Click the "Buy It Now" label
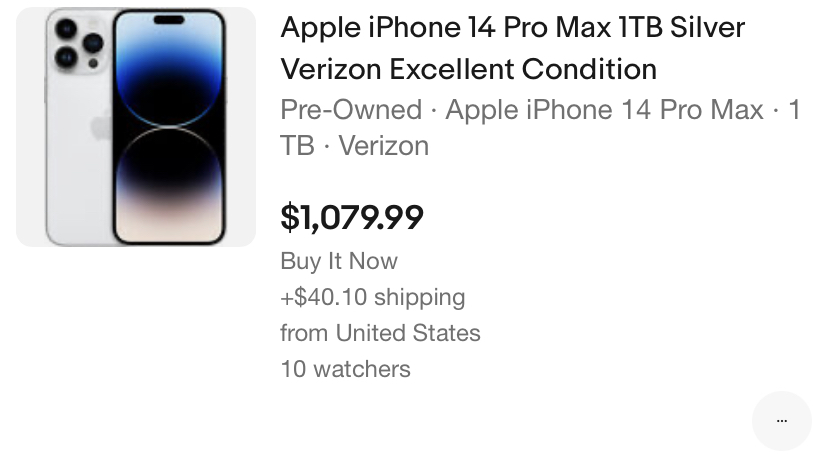The width and height of the screenshot is (828, 465). click(x=339, y=261)
